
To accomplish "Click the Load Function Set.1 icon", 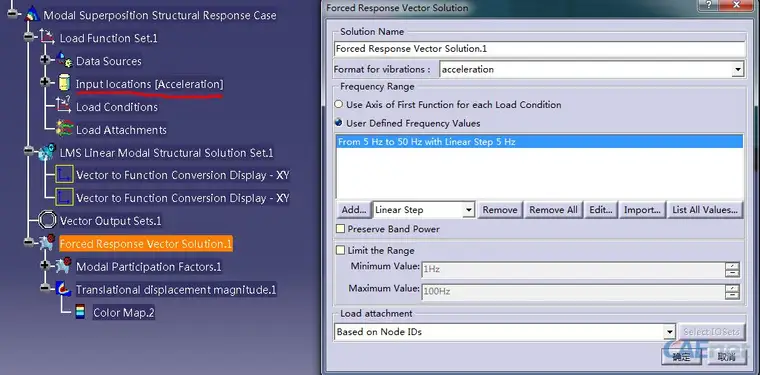I will click(48, 37).
